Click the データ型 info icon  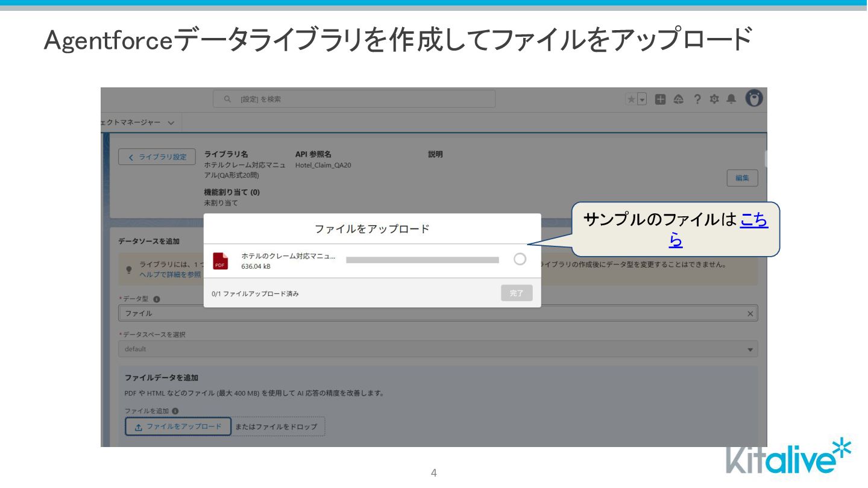pos(157,299)
